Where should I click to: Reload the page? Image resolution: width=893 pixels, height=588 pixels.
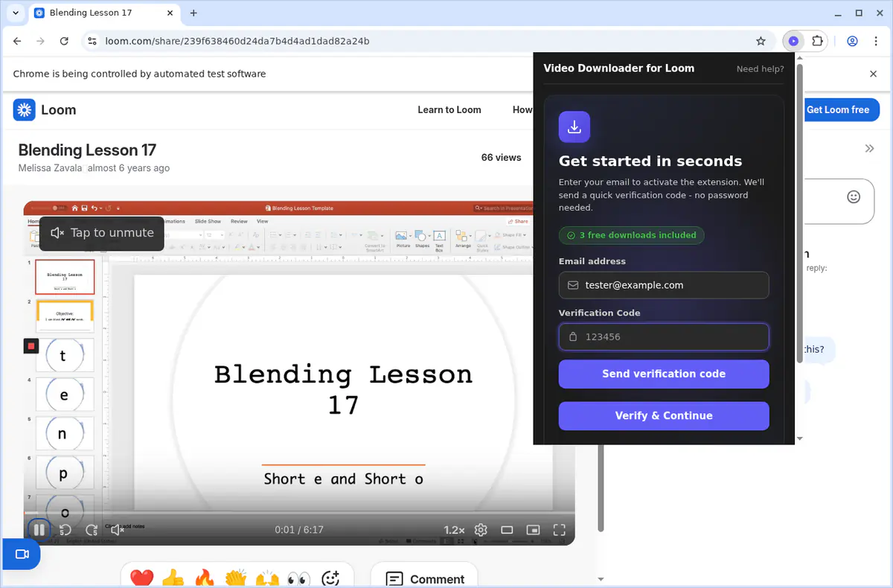coord(64,41)
